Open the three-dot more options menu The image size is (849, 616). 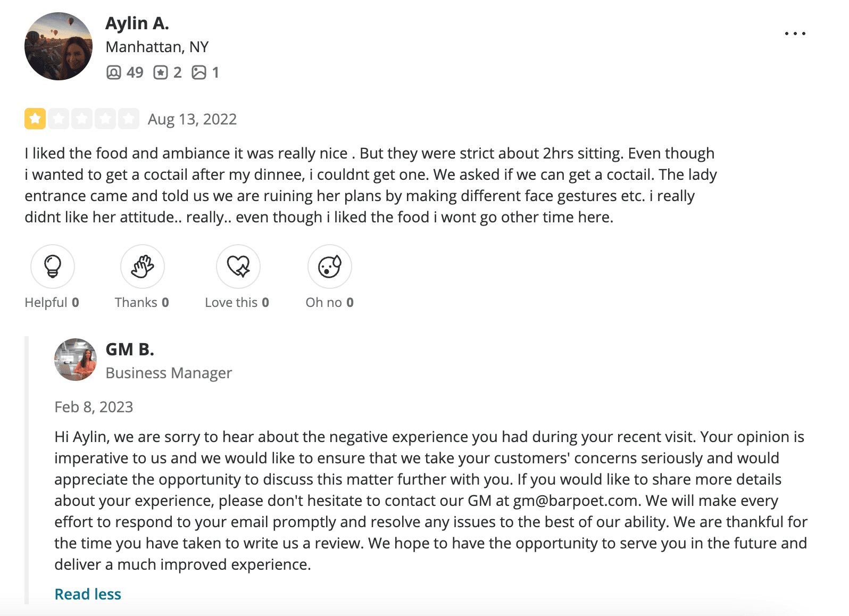[795, 34]
